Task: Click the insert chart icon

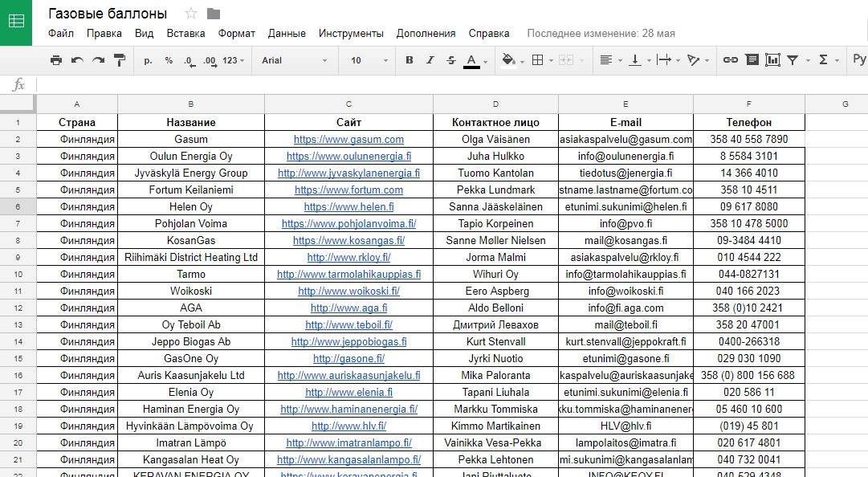Action: click(x=772, y=60)
